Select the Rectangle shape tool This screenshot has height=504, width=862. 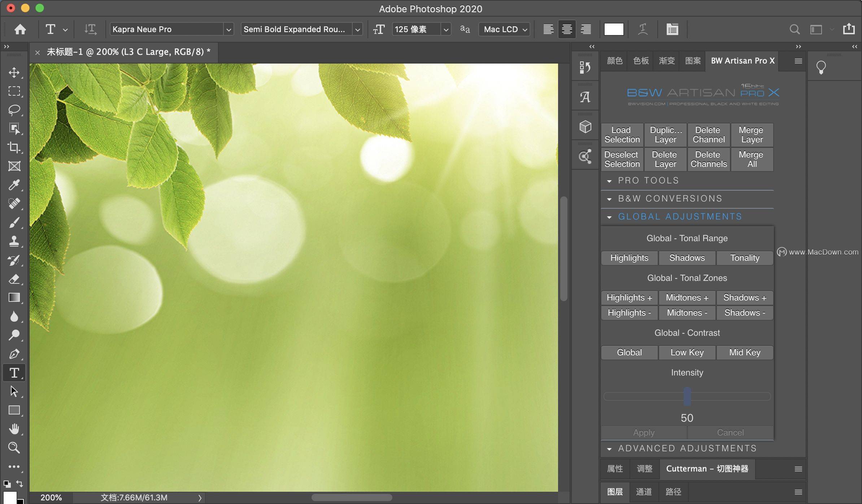14,410
